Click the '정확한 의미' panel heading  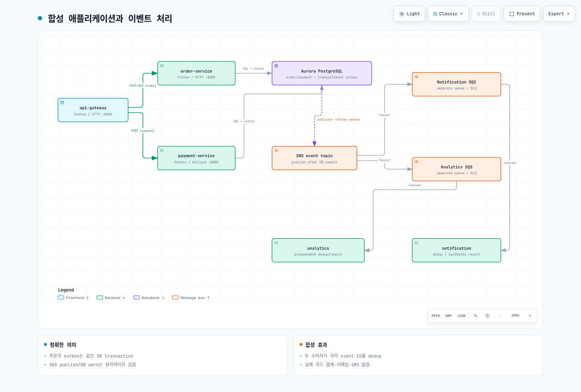(63, 345)
